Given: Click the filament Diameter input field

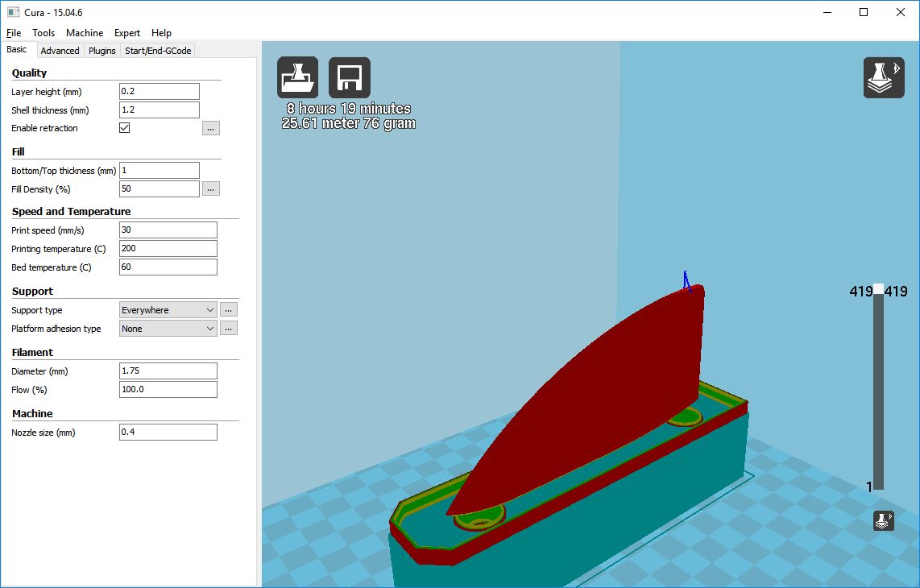Looking at the screenshot, I should pyautogui.click(x=168, y=371).
